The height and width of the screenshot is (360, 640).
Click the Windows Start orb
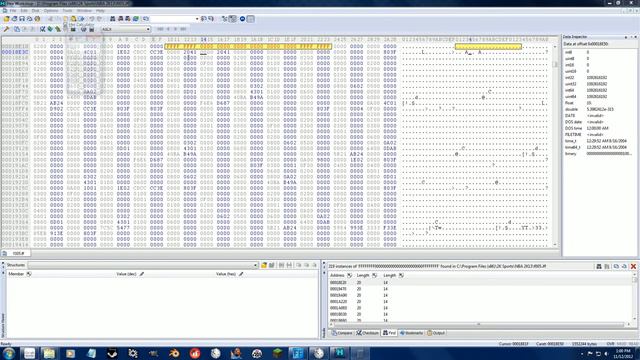[x=9, y=353]
